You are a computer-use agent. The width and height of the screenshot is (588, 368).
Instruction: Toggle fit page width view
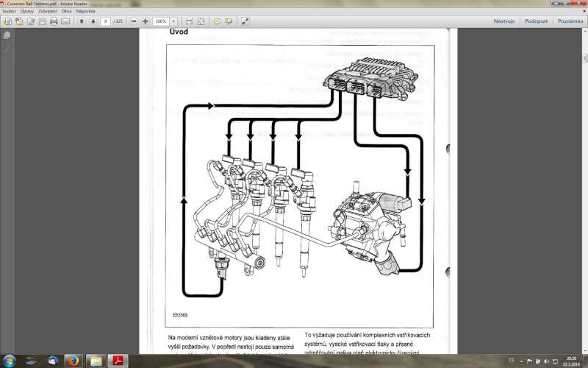point(190,21)
